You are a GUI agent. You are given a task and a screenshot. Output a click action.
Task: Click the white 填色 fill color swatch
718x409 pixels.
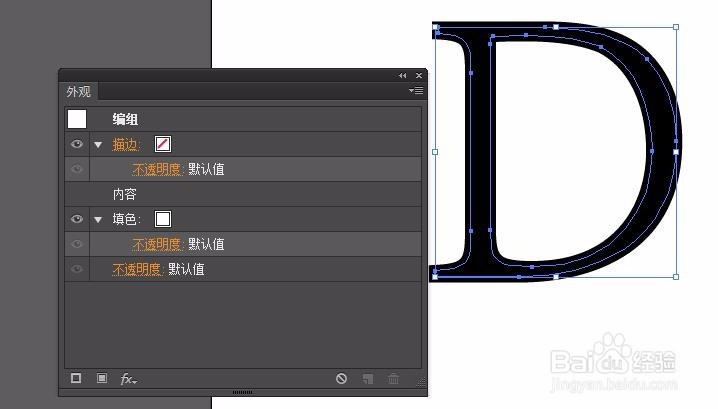pos(163,219)
